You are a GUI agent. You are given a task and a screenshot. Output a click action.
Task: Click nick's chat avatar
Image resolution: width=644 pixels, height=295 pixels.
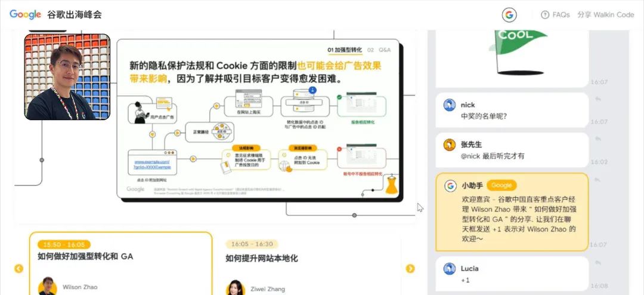pos(450,105)
